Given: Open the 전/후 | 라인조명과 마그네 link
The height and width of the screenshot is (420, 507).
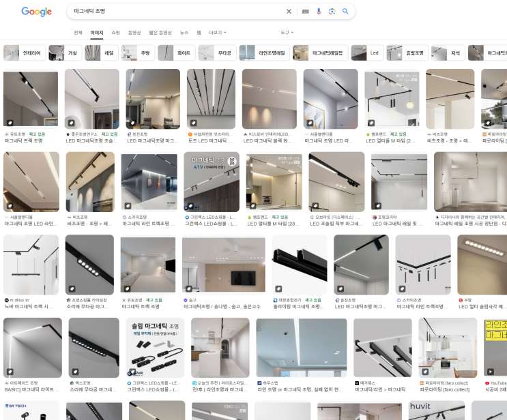Looking at the screenshot, I should [220, 389].
